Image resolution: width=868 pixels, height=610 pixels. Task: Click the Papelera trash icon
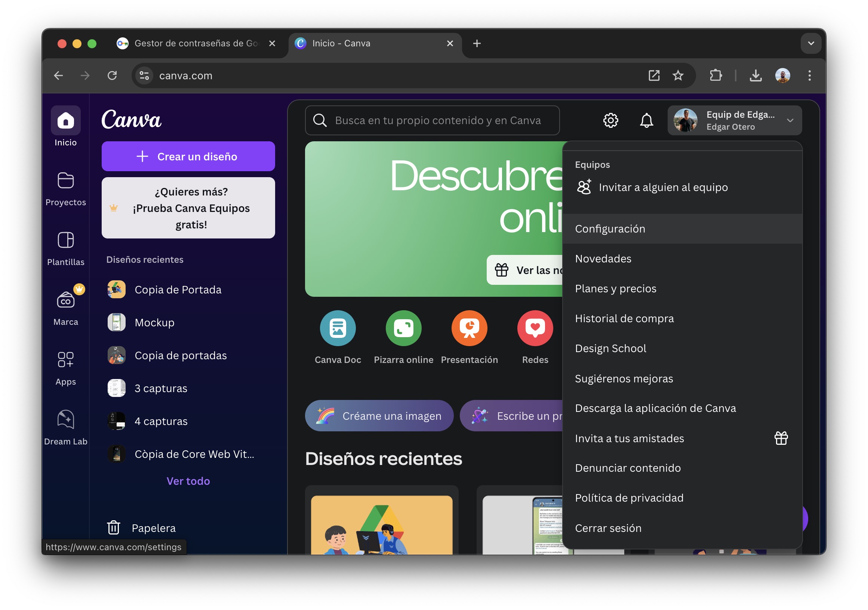114,528
